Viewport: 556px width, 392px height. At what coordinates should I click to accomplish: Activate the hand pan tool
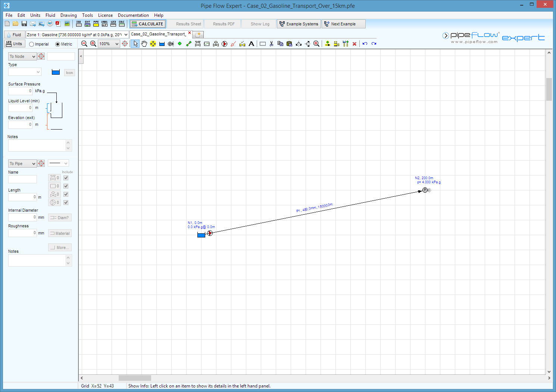144,44
